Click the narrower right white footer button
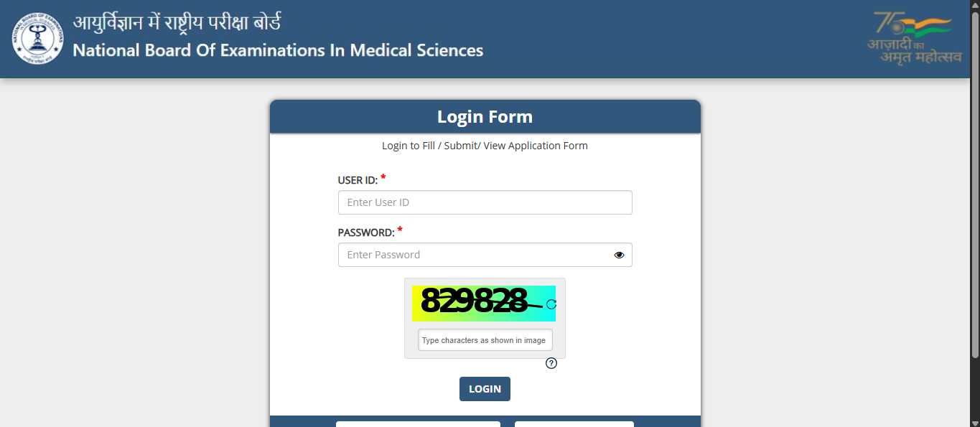The height and width of the screenshot is (427, 980). (574, 424)
